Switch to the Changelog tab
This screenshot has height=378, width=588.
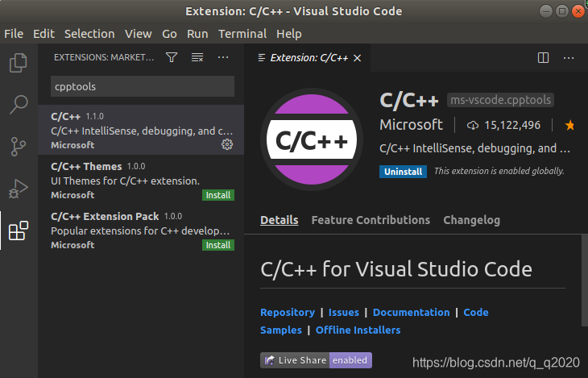click(471, 220)
